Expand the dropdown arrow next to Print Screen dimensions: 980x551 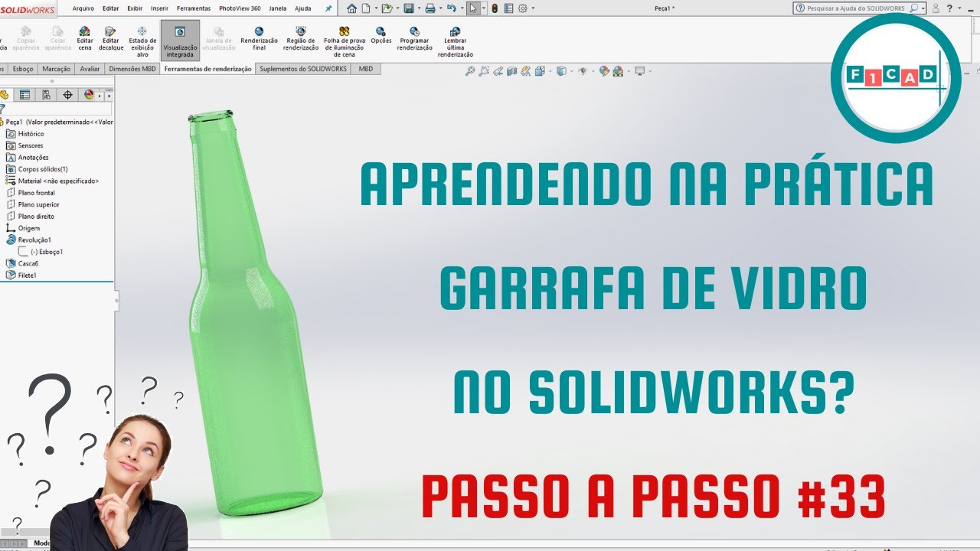(x=440, y=8)
